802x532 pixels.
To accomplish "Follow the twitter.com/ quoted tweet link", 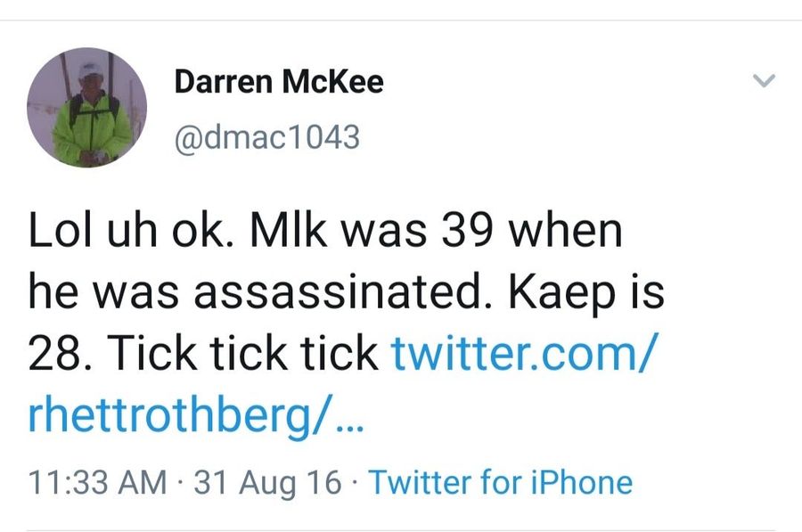I will coord(522,353).
